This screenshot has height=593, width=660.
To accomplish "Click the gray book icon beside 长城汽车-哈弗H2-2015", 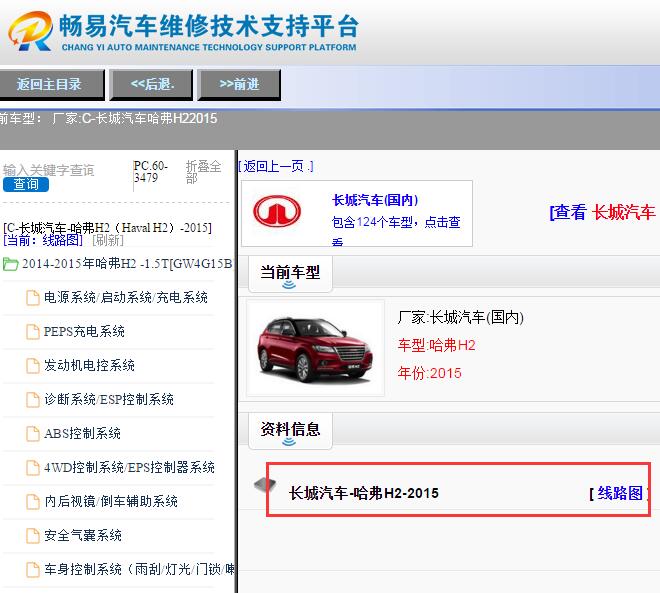I will 265,485.
